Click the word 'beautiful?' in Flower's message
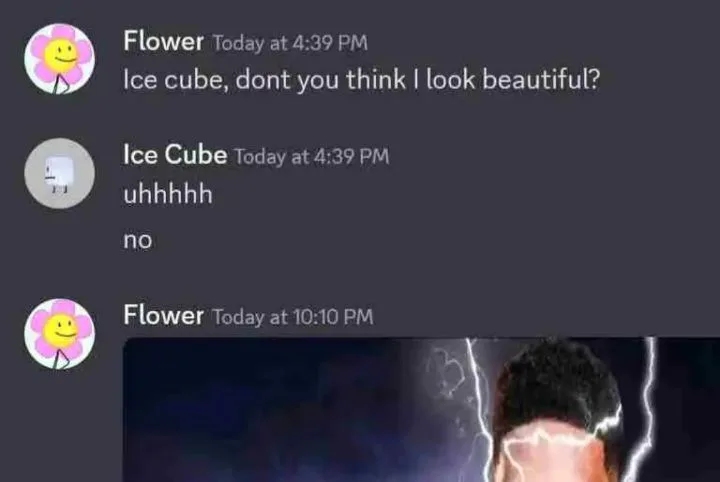This screenshot has width=720, height=482. point(541,80)
